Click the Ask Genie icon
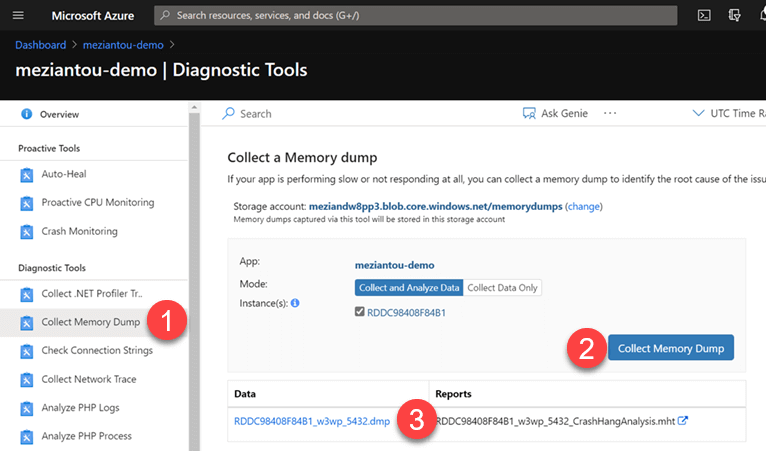The height and width of the screenshot is (451, 766). pos(529,114)
